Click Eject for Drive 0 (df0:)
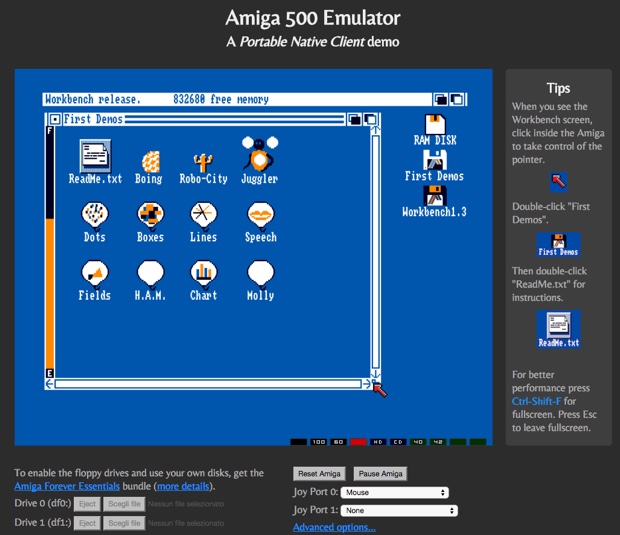 click(x=87, y=504)
